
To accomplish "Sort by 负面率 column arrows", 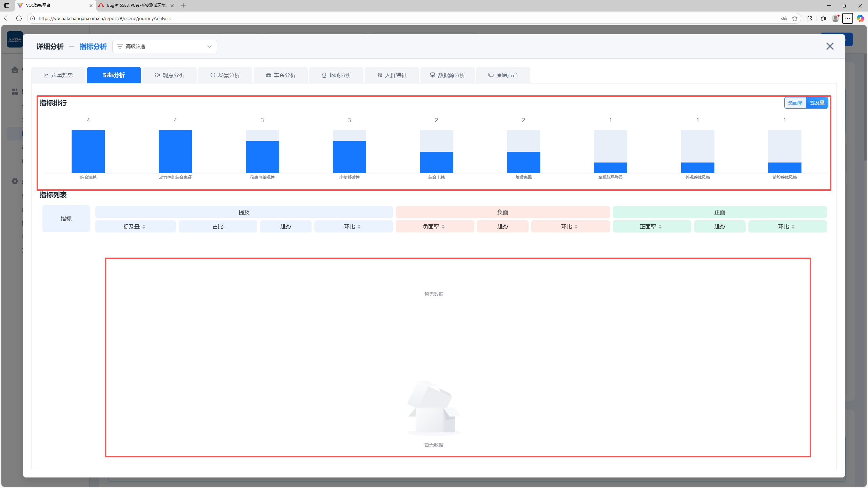I will 443,227.
